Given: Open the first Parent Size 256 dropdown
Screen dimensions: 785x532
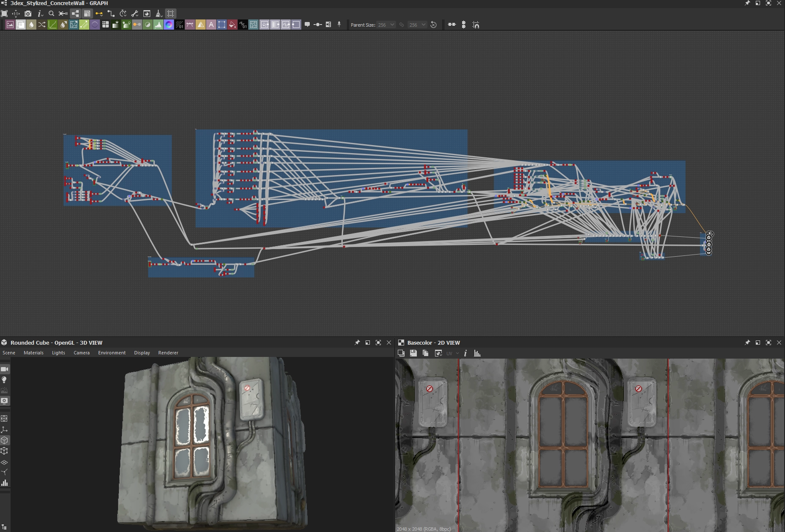Looking at the screenshot, I should pyautogui.click(x=386, y=25).
